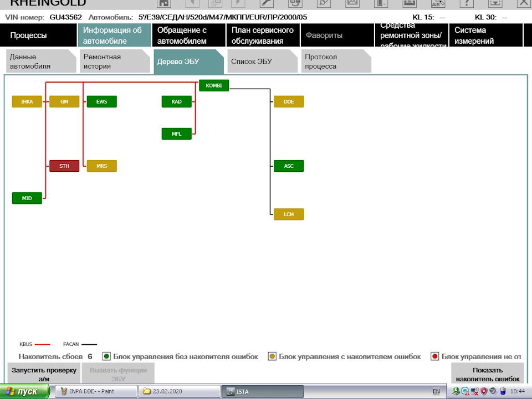Viewport: 532px width, 399px height.
Task: Select the red STH control unit node
Action: pos(64,166)
